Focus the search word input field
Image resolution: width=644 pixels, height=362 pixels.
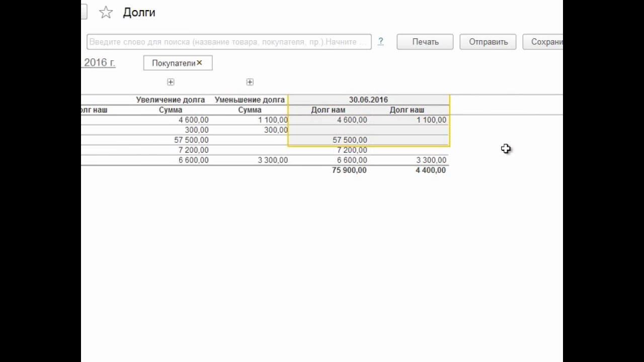pos(229,42)
